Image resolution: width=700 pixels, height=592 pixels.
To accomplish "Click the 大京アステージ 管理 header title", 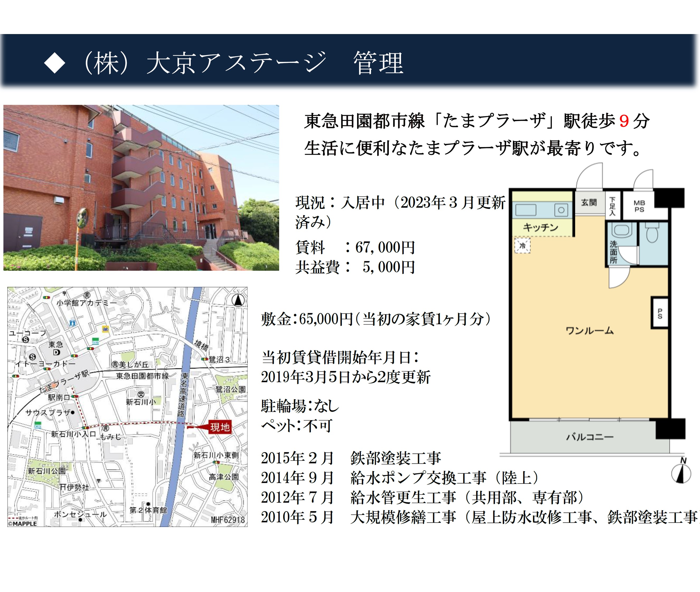I will click(242, 63).
